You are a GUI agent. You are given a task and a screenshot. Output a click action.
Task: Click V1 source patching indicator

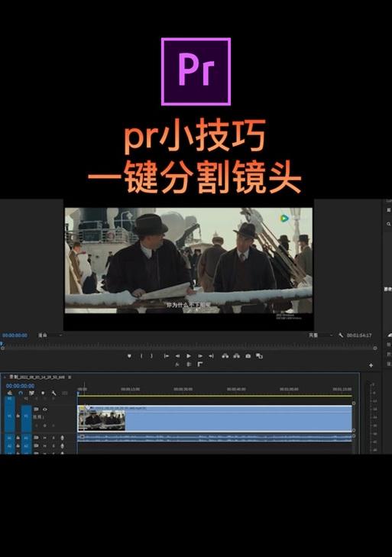click(x=9, y=415)
